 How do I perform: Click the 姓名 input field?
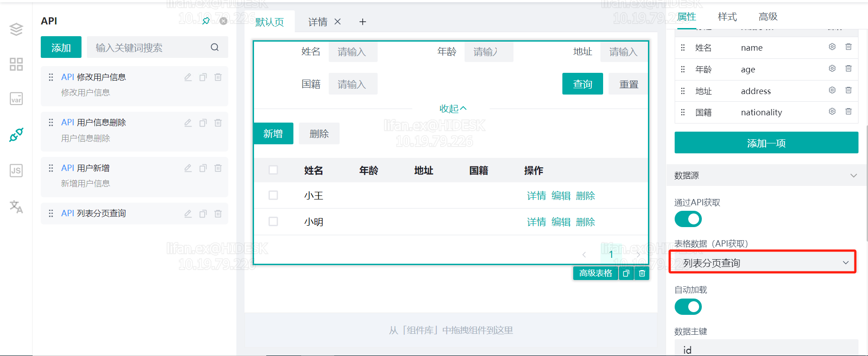[353, 52]
